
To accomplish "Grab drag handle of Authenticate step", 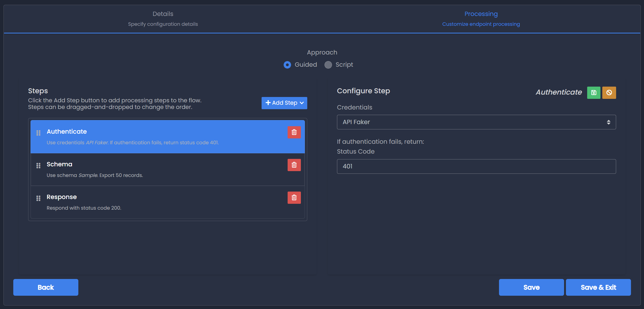I will [39, 133].
